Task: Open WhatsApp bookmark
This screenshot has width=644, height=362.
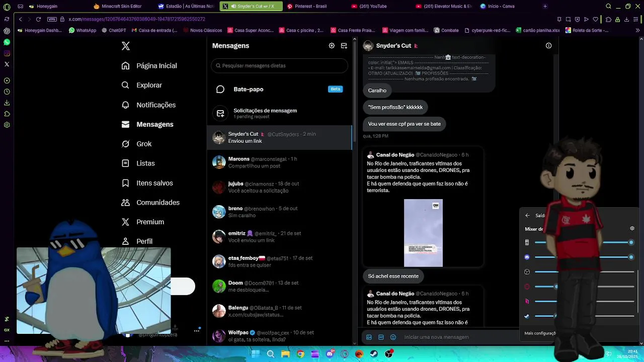Action: pyautogui.click(x=83, y=30)
